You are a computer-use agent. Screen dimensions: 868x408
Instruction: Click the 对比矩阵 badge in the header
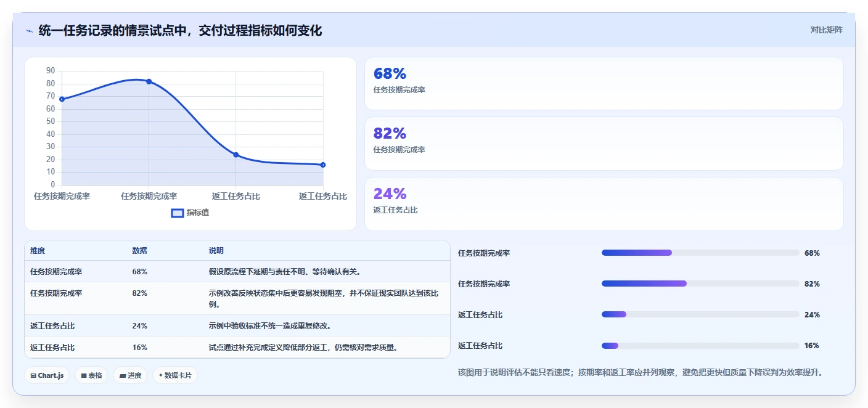click(x=826, y=30)
